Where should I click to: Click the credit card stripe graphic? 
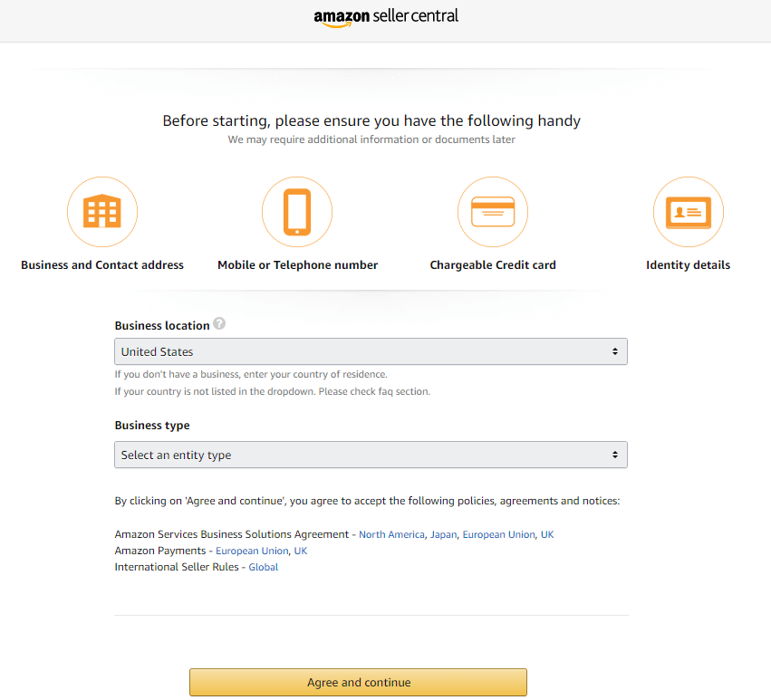[x=493, y=206]
